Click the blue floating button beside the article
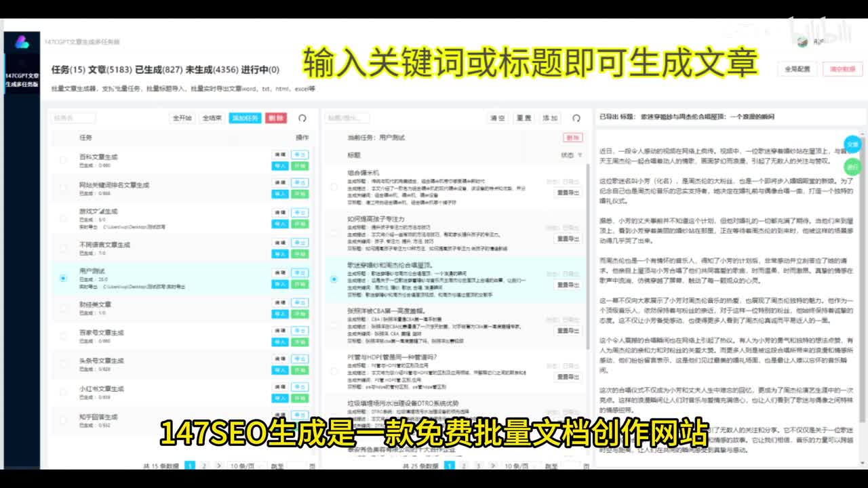This screenshot has height=488, width=868. (x=852, y=144)
